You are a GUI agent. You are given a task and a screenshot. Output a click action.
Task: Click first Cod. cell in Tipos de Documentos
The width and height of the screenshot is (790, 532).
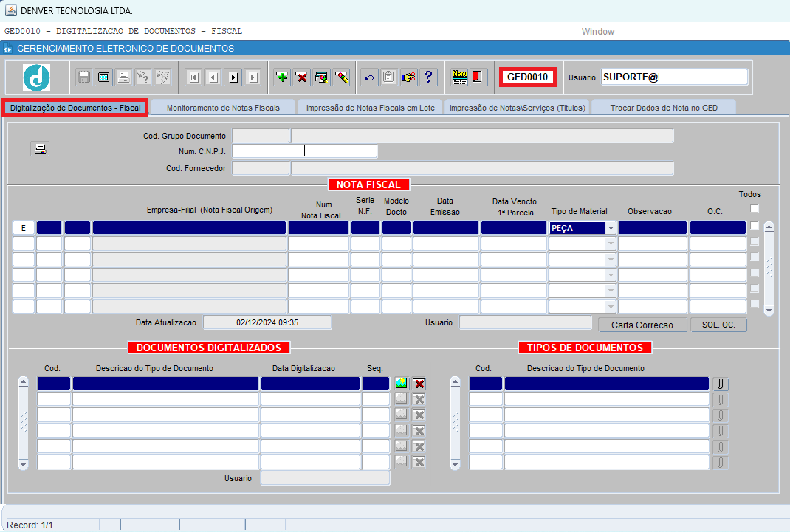(x=486, y=384)
